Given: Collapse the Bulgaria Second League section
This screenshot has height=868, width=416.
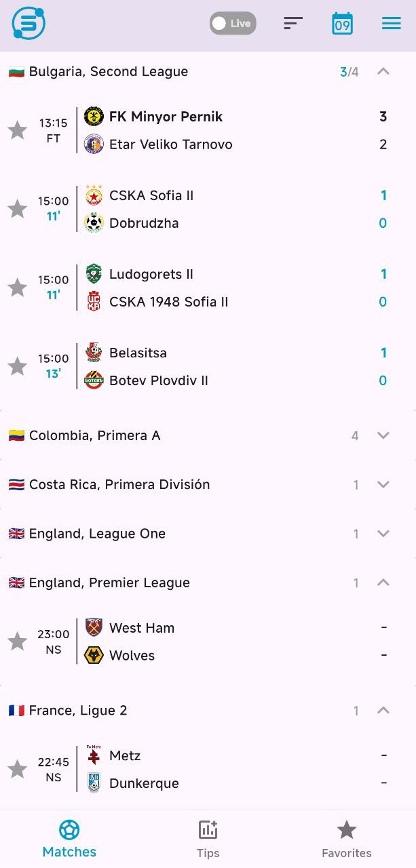Looking at the screenshot, I should [383, 71].
